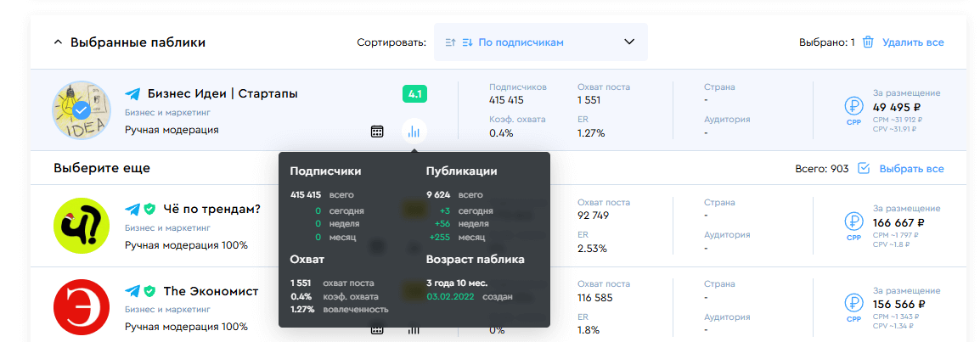Collapse the Выбранные паблики section chevron
This screenshot has width=980, height=342.
(58, 42)
